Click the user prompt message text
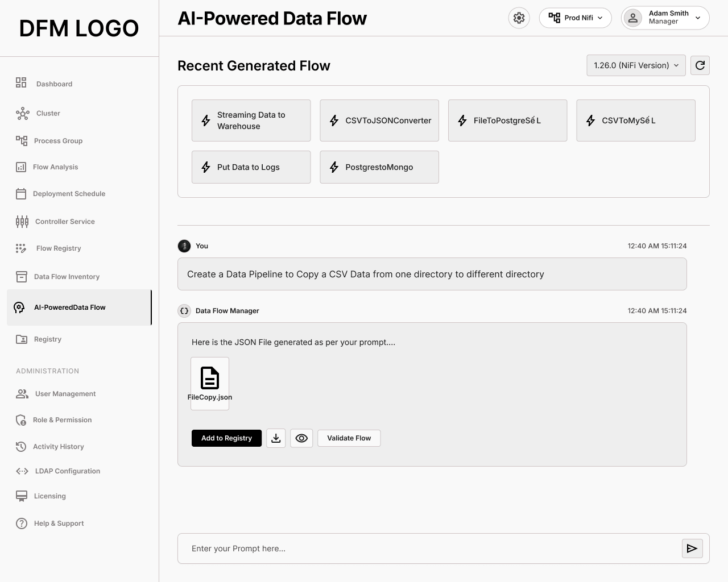Viewport: 728px width, 582px height. click(366, 274)
